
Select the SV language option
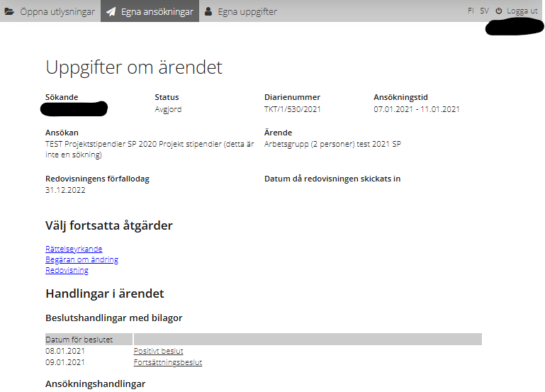pyautogui.click(x=484, y=11)
